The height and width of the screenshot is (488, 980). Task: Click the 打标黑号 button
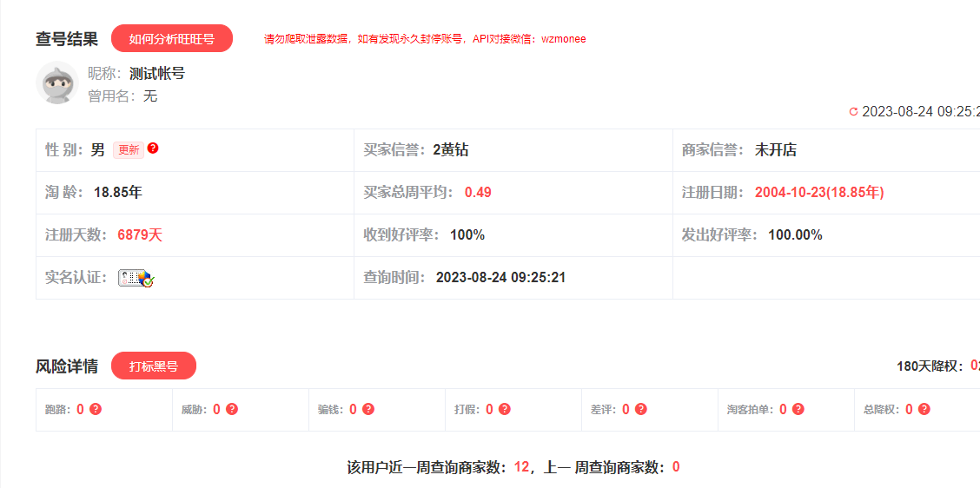(x=154, y=366)
